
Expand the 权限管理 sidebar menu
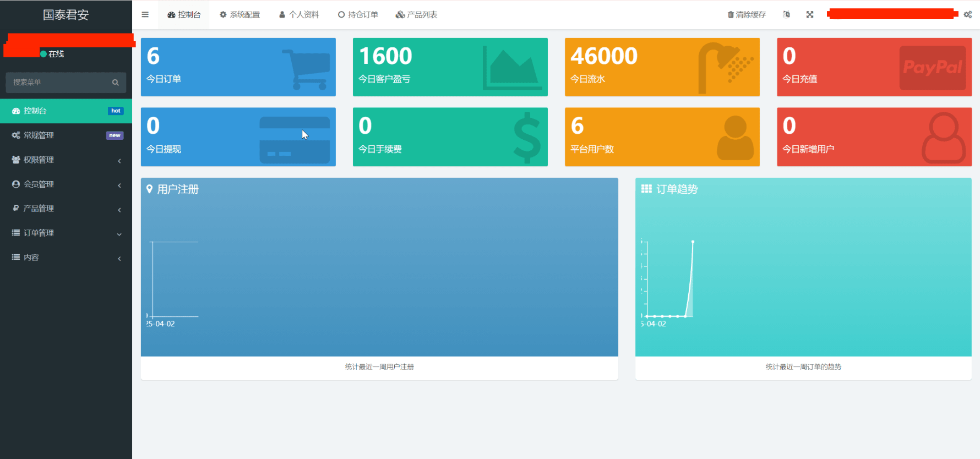pos(66,160)
